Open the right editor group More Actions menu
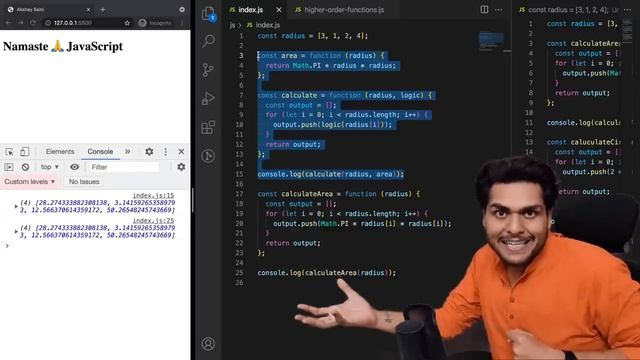 pyautogui.click(x=627, y=9)
